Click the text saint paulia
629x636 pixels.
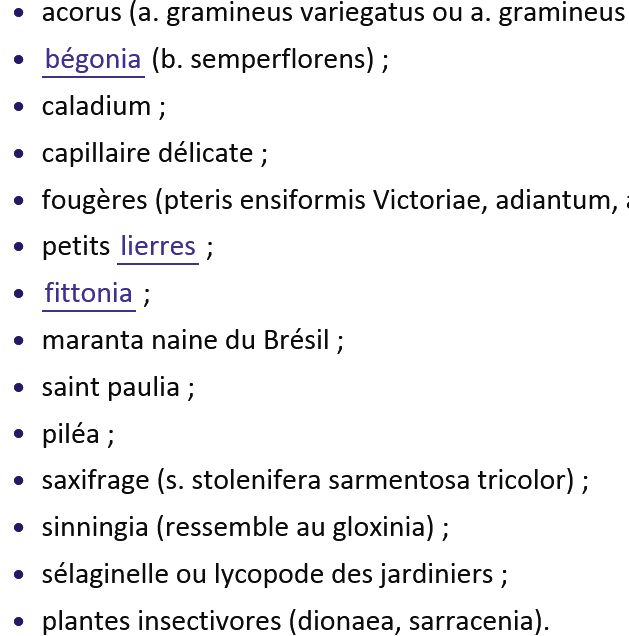[111, 388]
